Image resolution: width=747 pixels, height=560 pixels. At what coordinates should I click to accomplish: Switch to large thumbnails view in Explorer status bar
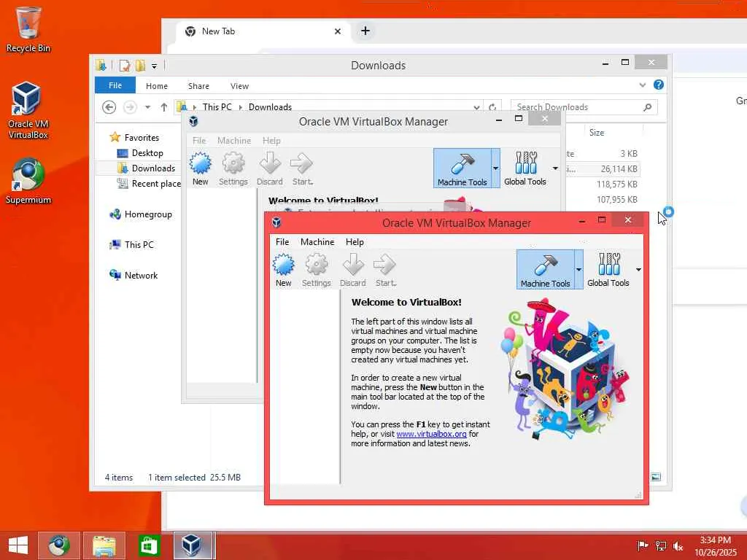tap(656, 477)
